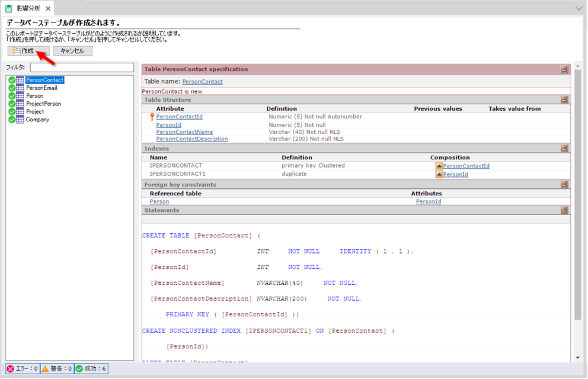Open the PersonContact table name link
The height and width of the screenshot is (379, 588).
click(203, 82)
